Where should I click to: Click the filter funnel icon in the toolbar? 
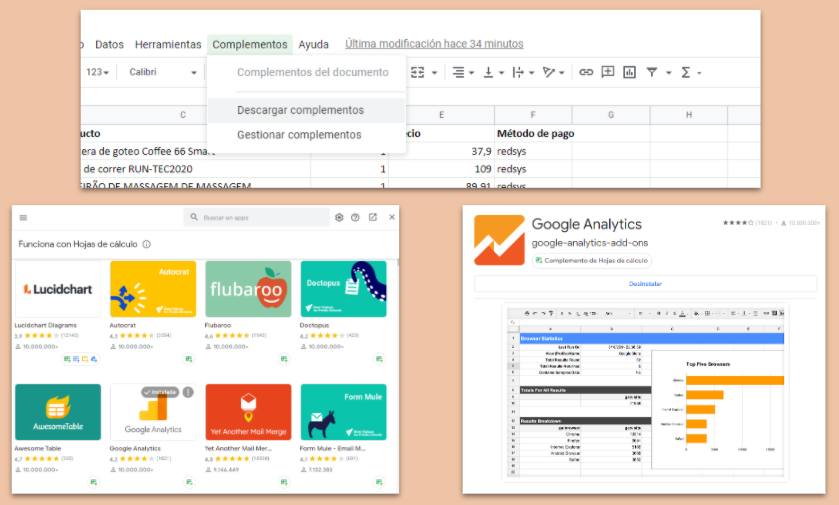pos(651,72)
